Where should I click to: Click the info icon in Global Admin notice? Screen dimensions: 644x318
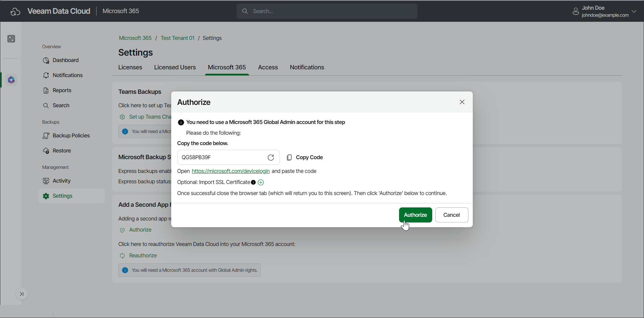tap(125, 270)
